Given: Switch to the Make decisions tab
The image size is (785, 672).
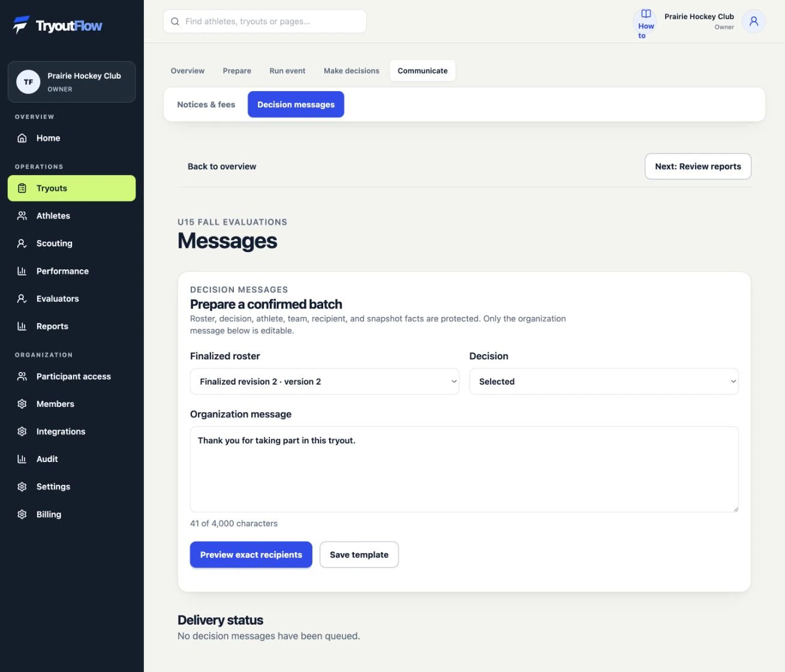Looking at the screenshot, I should click(351, 71).
